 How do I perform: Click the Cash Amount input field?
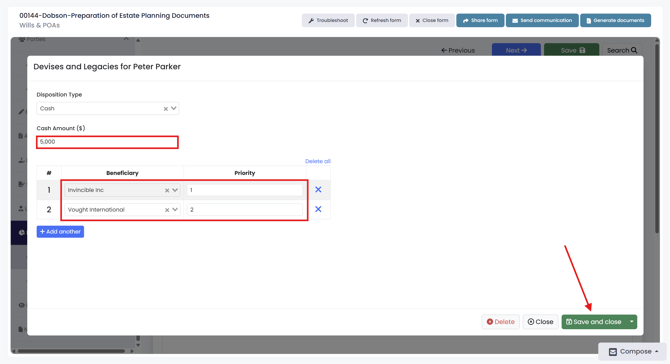pyautogui.click(x=107, y=142)
